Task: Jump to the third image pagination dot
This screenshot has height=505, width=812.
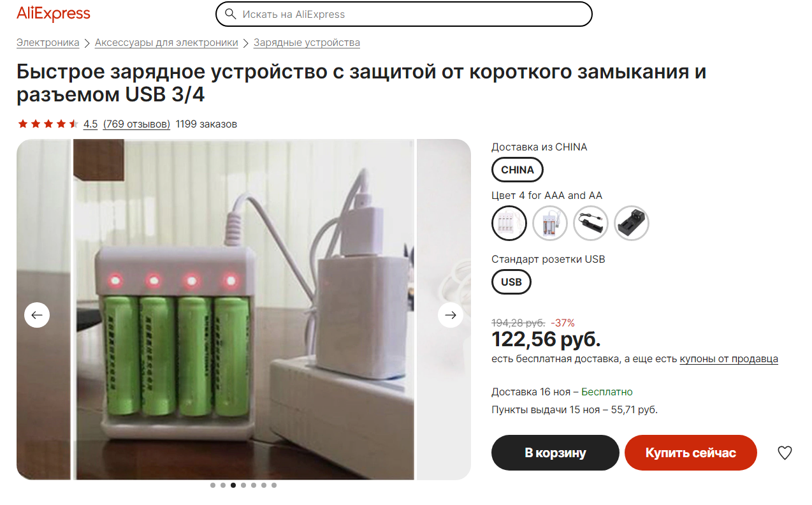Action: [x=233, y=485]
